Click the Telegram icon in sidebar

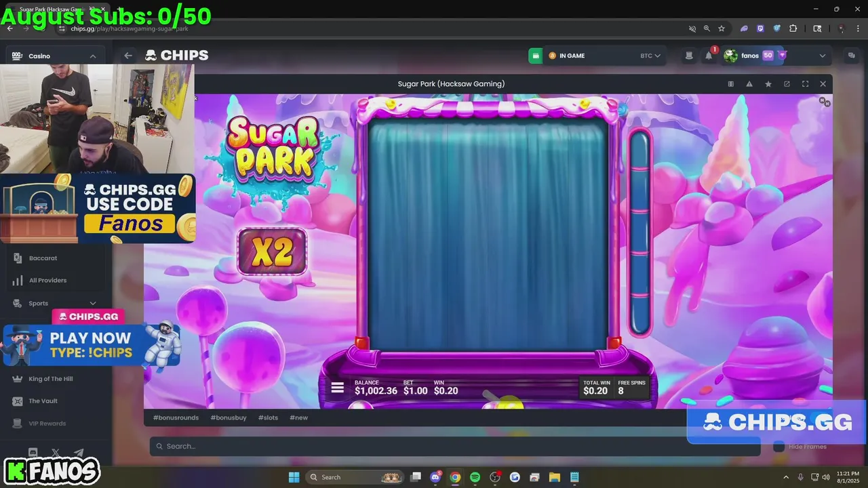click(x=79, y=452)
